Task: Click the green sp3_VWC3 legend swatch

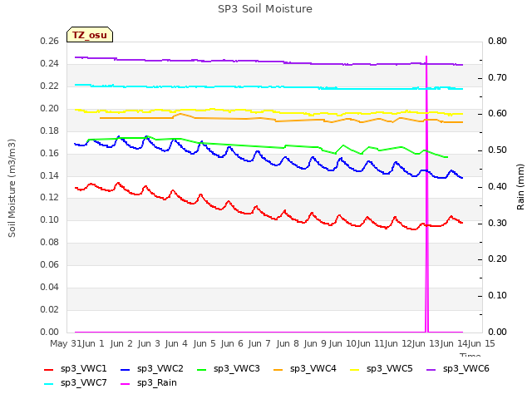Action: tap(201, 369)
